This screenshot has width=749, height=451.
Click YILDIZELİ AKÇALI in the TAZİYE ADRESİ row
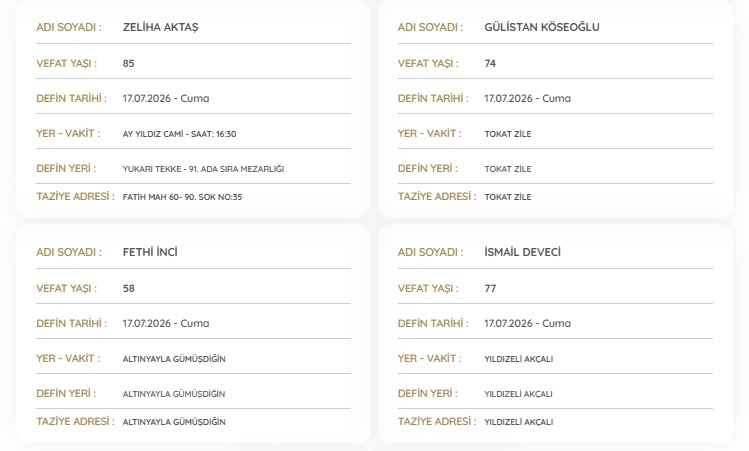(518, 422)
